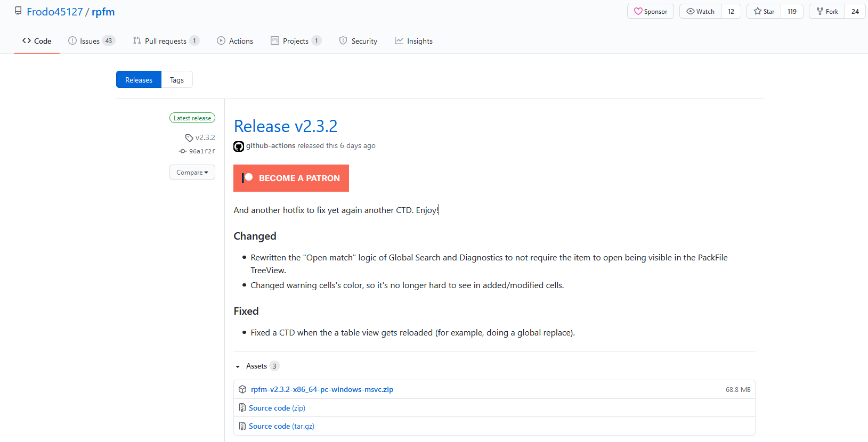This screenshot has height=442, width=868.
Task: Download Source code (zip)
Action: pos(277,408)
